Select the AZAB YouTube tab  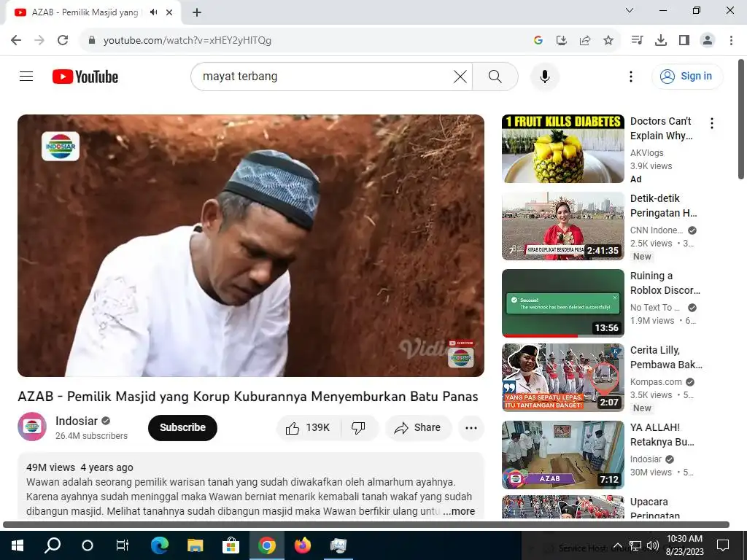[x=93, y=12]
